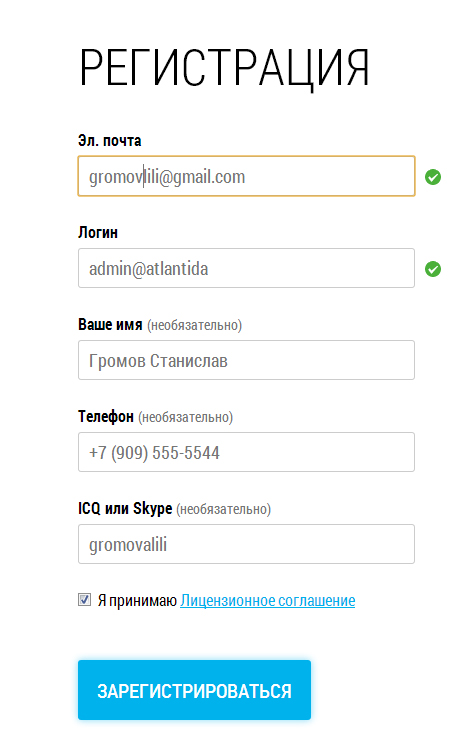Click the Я принимаю checkbox text

point(137,600)
